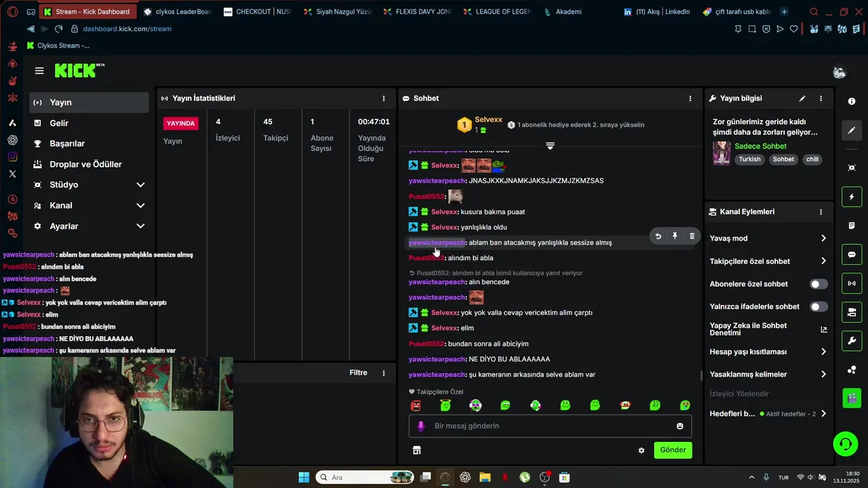
Task: Pin the hovered chat message
Action: (675, 236)
